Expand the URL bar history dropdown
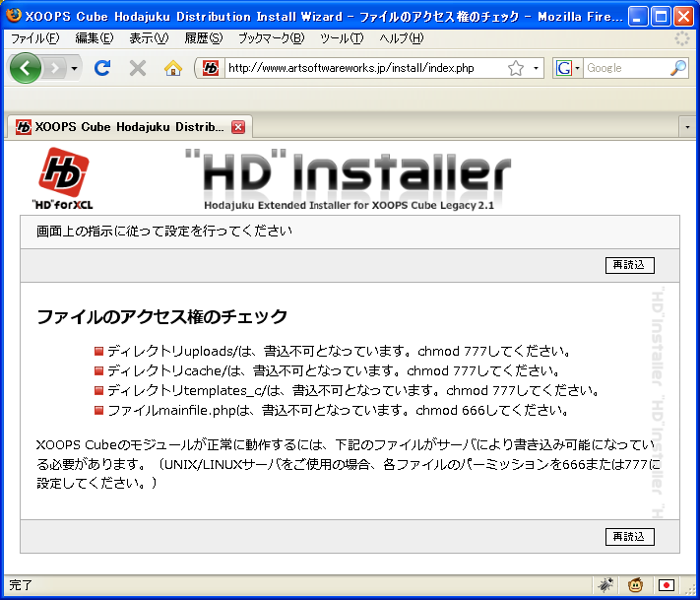 pos(537,68)
